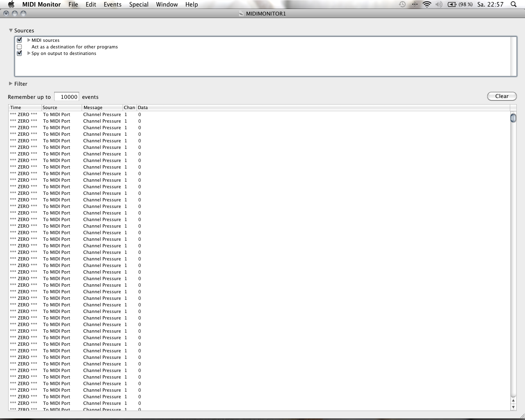Open the Window menu
The width and height of the screenshot is (525, 420).
click(167, 5)
